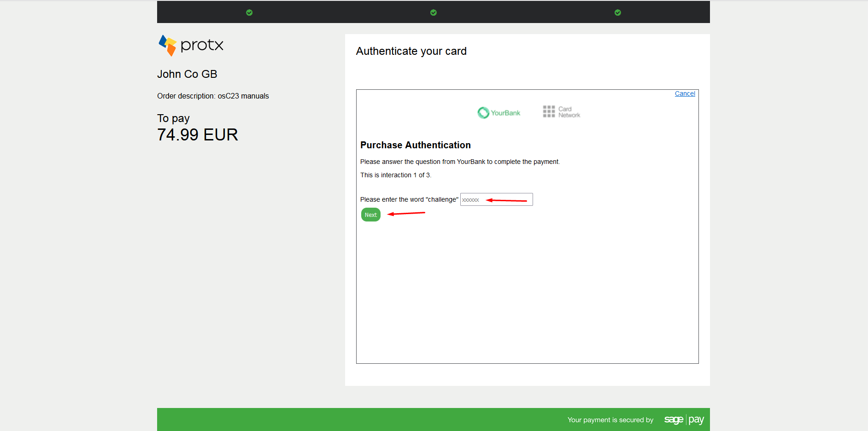868x431 pixels.
Task: Click "This is interaction 1 of 3." text
Action: [x=396, y=175]
